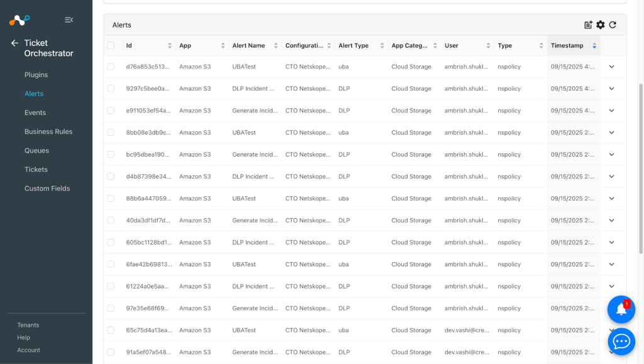Viewport: 644px width, 364px height.
Task: Expand alert row 6fae42b69813 details
Action: coord(611,264)
